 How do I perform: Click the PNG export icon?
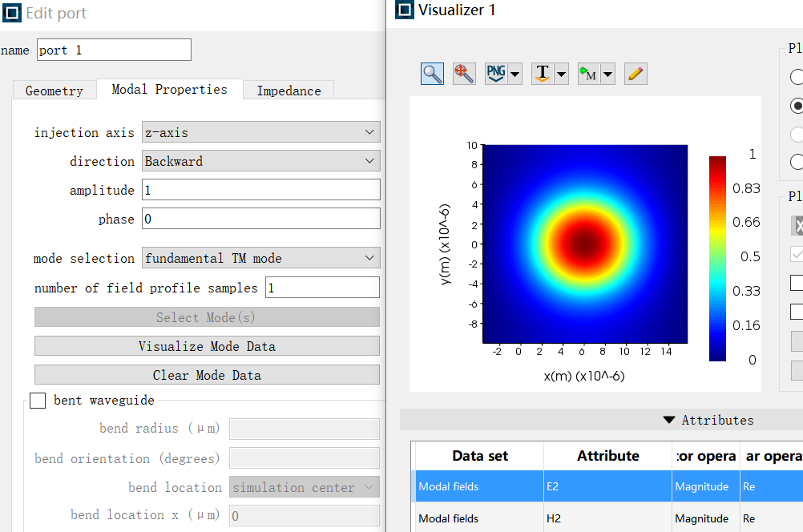pyautogui.click(x=496, y=74)
